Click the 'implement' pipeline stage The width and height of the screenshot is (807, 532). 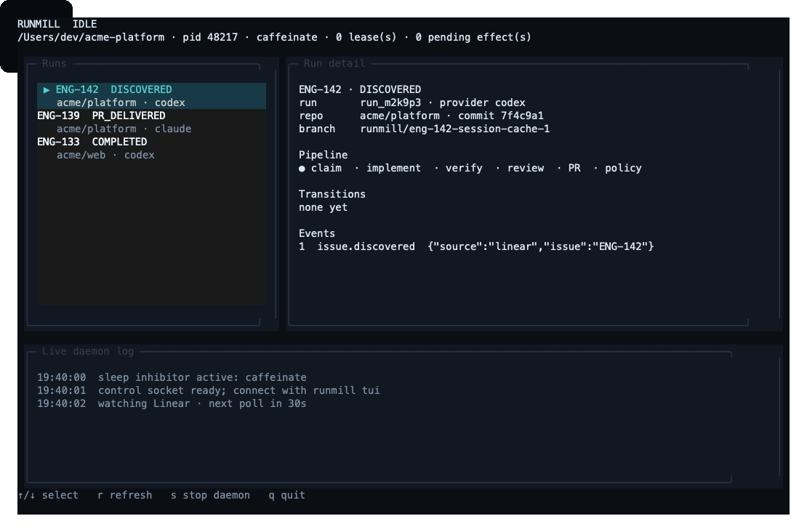pos(394,168)
